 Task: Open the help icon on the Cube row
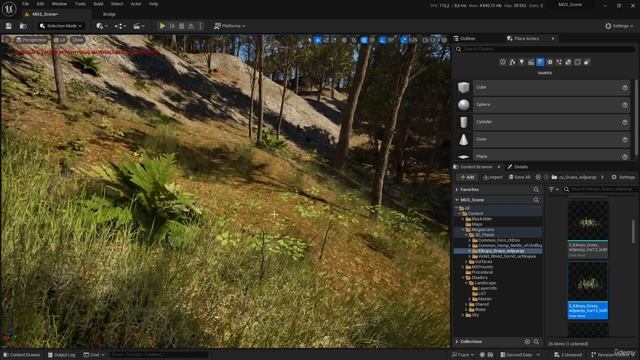tap(625, 87)
